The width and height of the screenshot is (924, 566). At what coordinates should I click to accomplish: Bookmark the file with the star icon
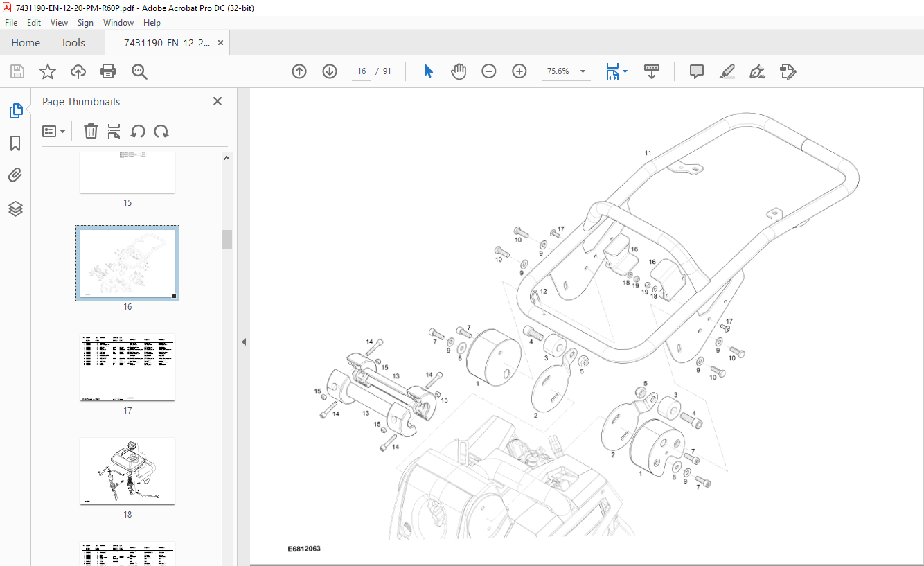pos(47,71)
